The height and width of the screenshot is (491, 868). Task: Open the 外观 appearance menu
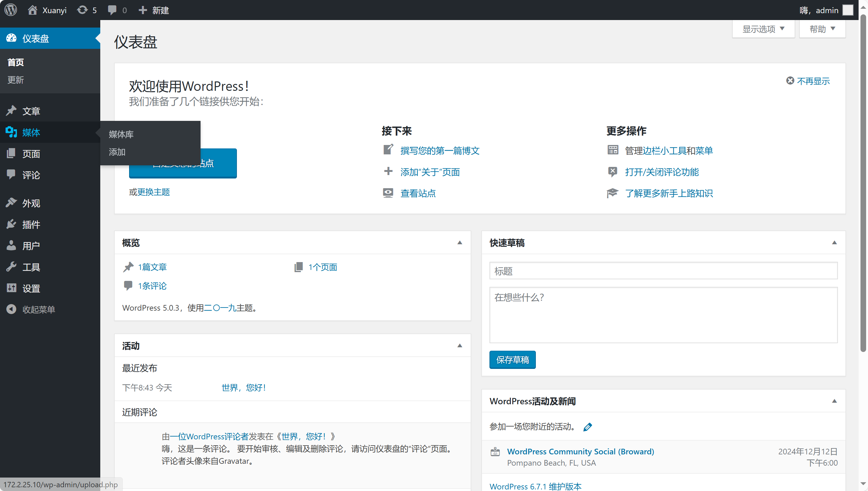point(31,203)
